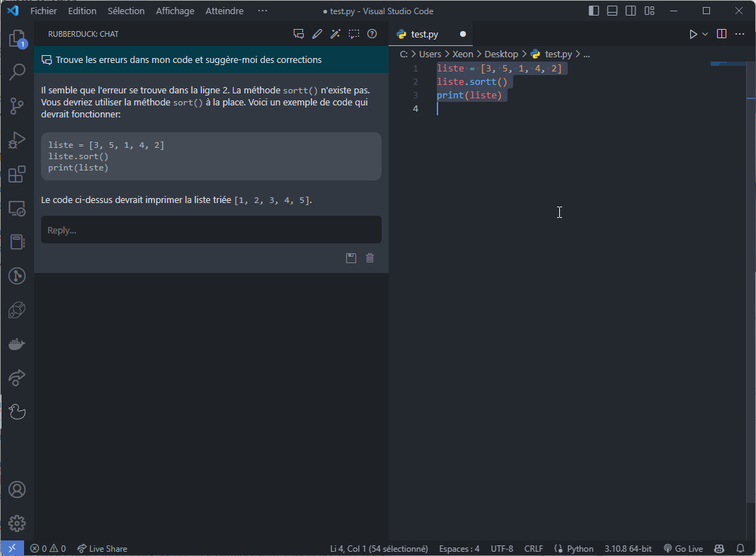The width and height of the screenshot is (756, 556).
Task: Expand hidden menus ellipsis in menu bar
Action: (x=263, y=11)
